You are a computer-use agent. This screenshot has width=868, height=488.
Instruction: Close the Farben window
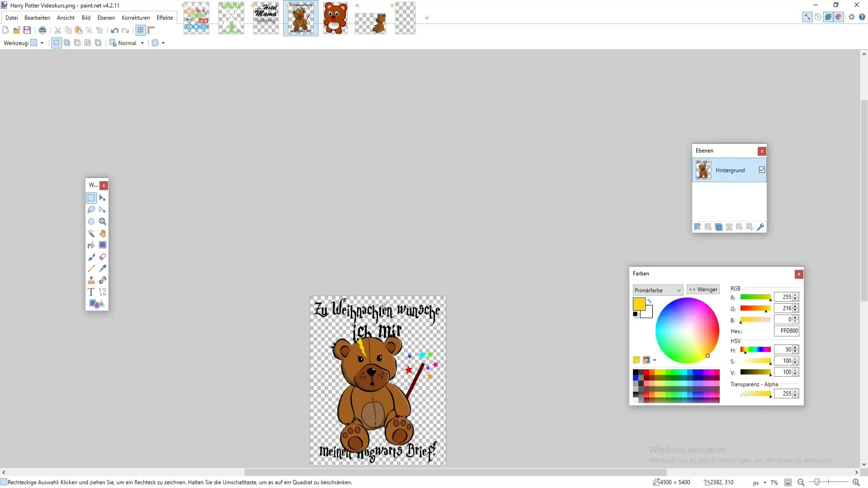pos(799,274)
